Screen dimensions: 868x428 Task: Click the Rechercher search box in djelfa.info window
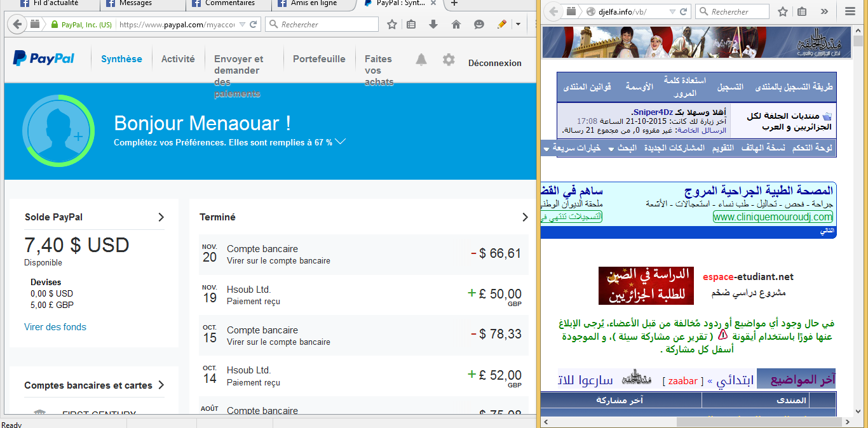click(x=732, y=11)
